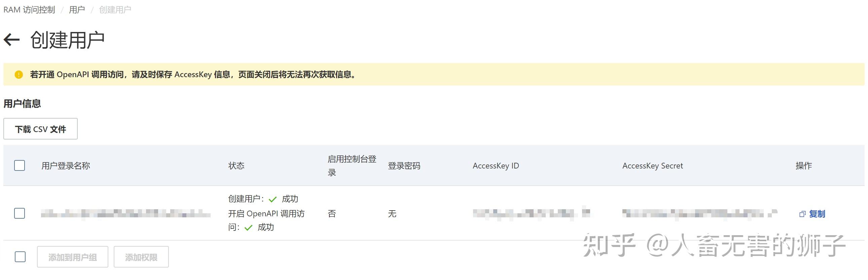Toggle the select-all checkbox in the table header
Viewport: 868px width, 280px height.
(19, 166)
